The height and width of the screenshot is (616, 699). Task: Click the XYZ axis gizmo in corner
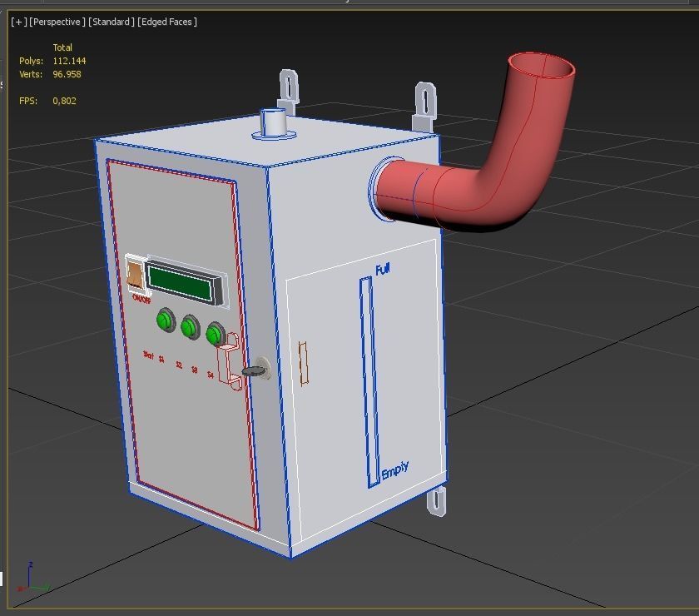coord(32,577)
